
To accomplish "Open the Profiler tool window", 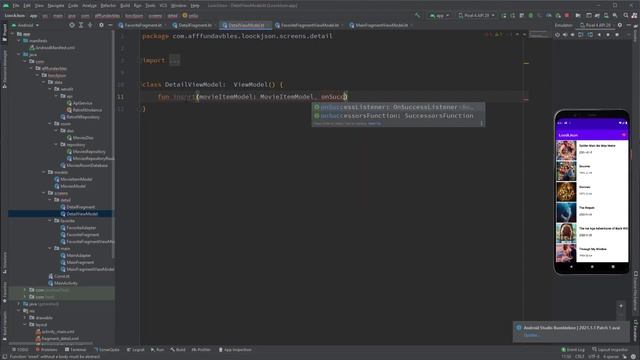I will pyautogui.click(x=201, y=350).
